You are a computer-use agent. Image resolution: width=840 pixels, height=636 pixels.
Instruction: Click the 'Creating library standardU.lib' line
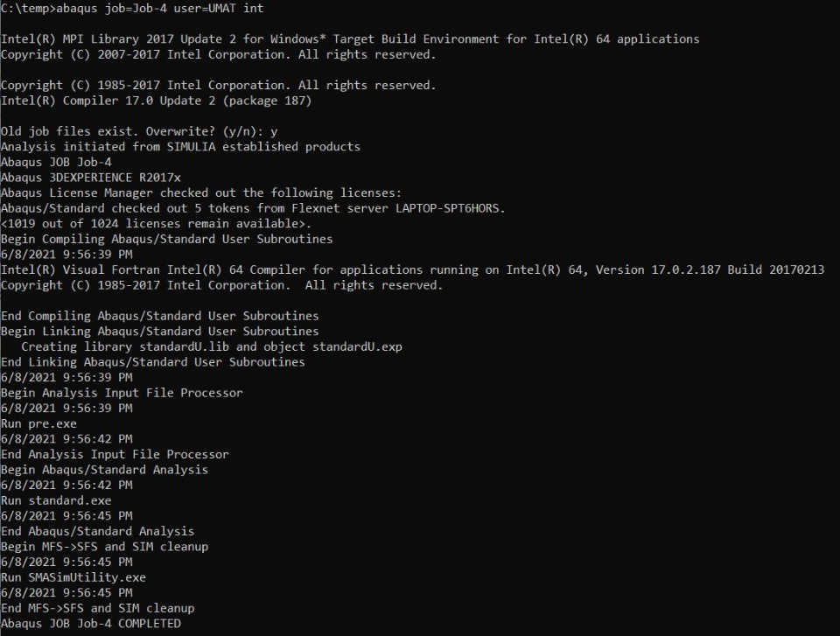212,346
